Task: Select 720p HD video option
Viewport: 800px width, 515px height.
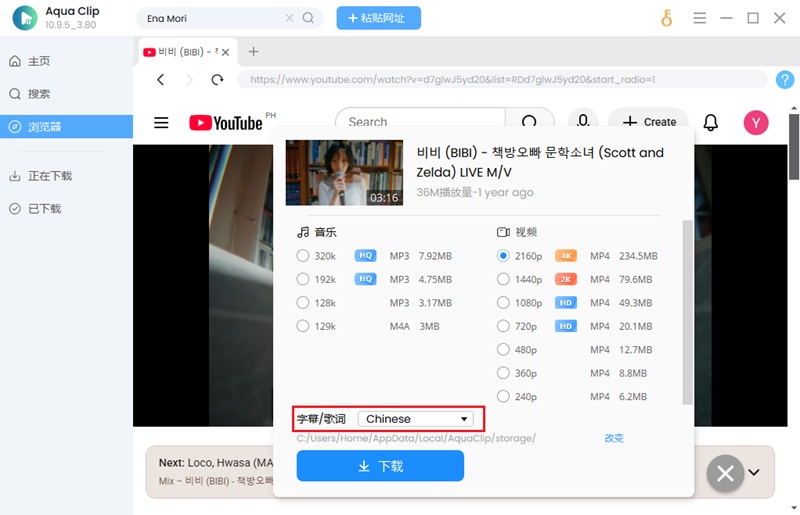Action: click(x=503, y=326)
